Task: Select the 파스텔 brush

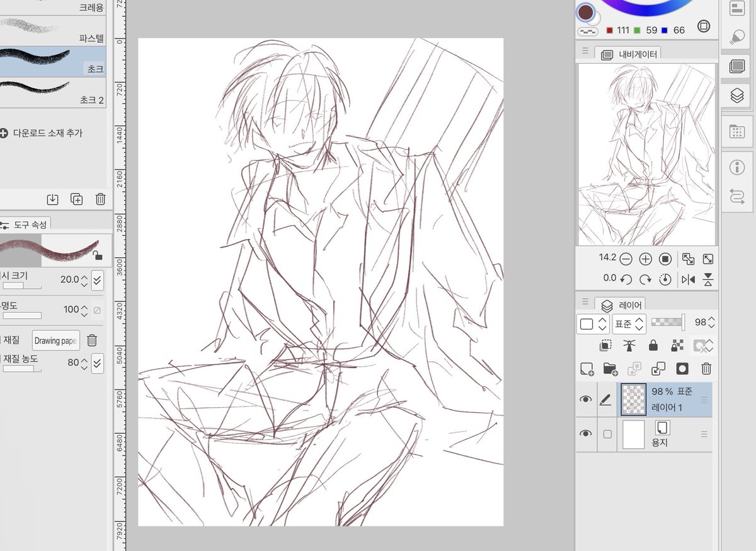Action: 53,30
